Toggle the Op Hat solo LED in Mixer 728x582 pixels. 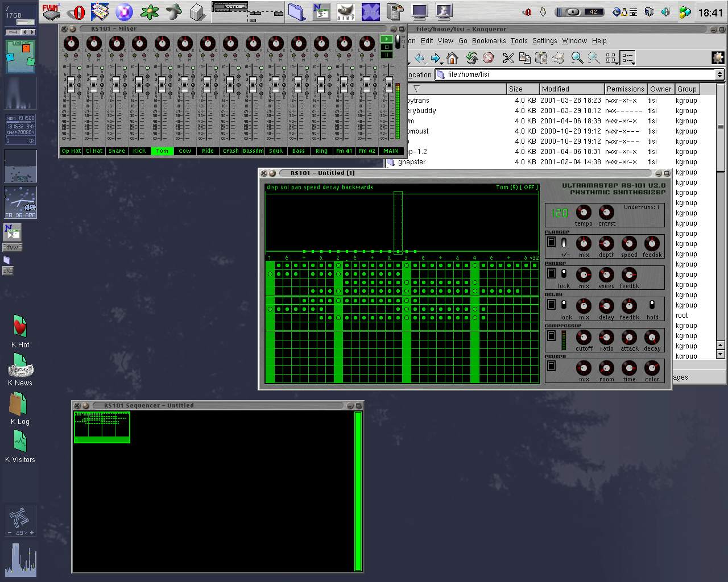(66, 56)
